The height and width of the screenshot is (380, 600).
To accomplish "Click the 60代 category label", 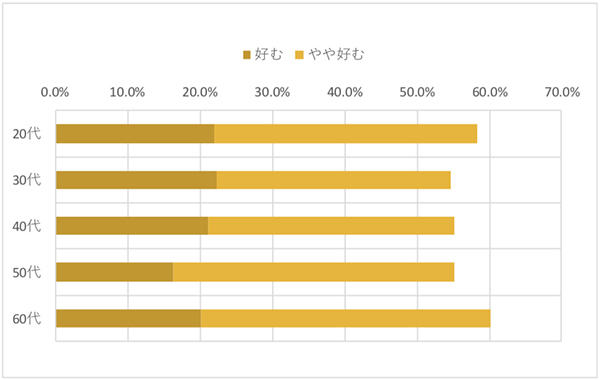I will (x=26, y=318).
